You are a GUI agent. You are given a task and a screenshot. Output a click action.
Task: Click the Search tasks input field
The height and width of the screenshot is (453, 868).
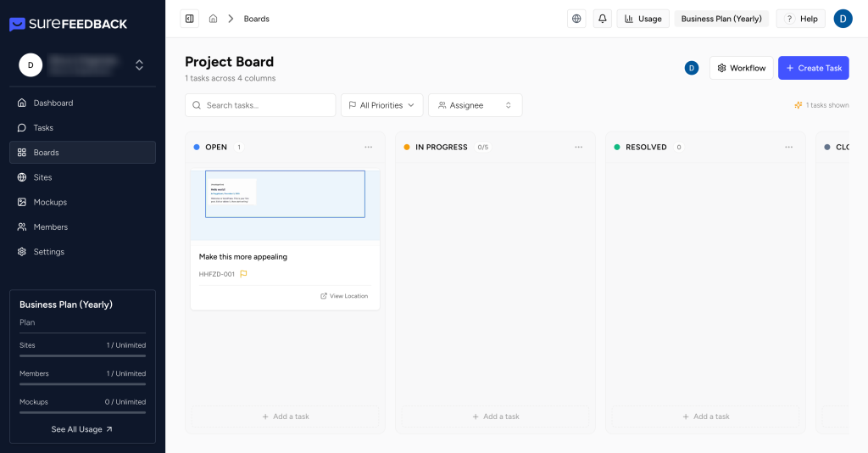click(x=260, y=105)
